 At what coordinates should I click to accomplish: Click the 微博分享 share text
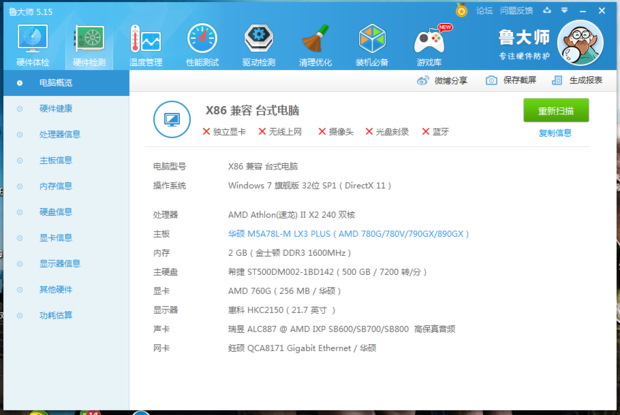pyautogui.click(x=451, y=81)
